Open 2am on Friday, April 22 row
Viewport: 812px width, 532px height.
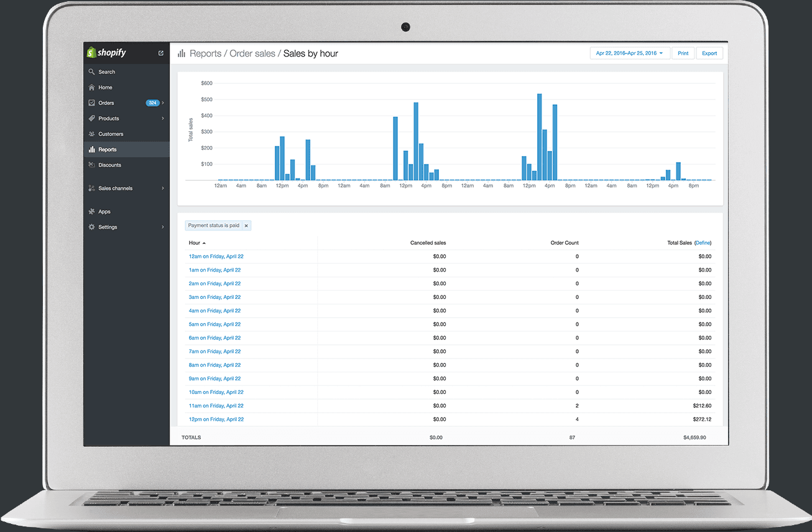215,284
